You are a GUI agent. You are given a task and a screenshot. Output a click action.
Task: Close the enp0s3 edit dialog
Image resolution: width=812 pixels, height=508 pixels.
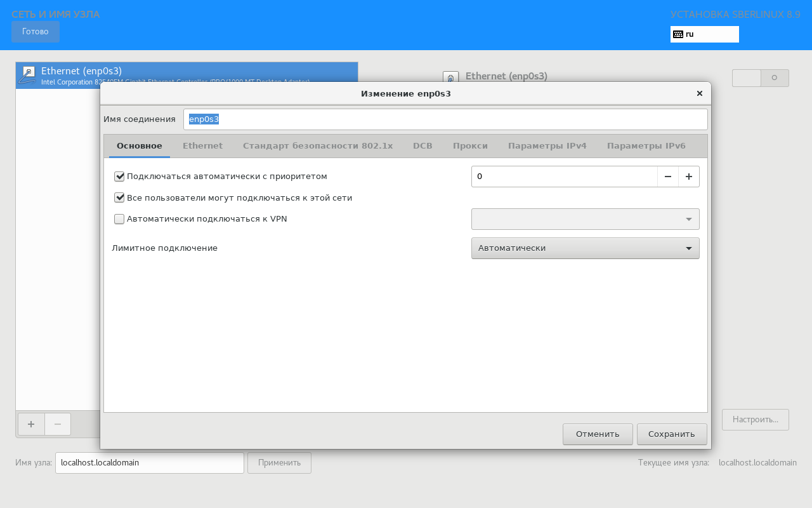(x=699, y=93)
